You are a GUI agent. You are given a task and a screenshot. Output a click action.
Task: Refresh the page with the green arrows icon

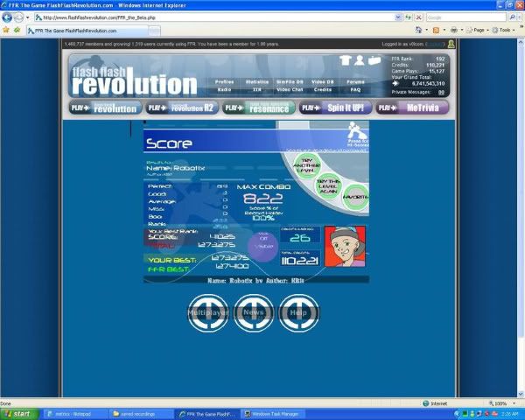coord(408,17)
